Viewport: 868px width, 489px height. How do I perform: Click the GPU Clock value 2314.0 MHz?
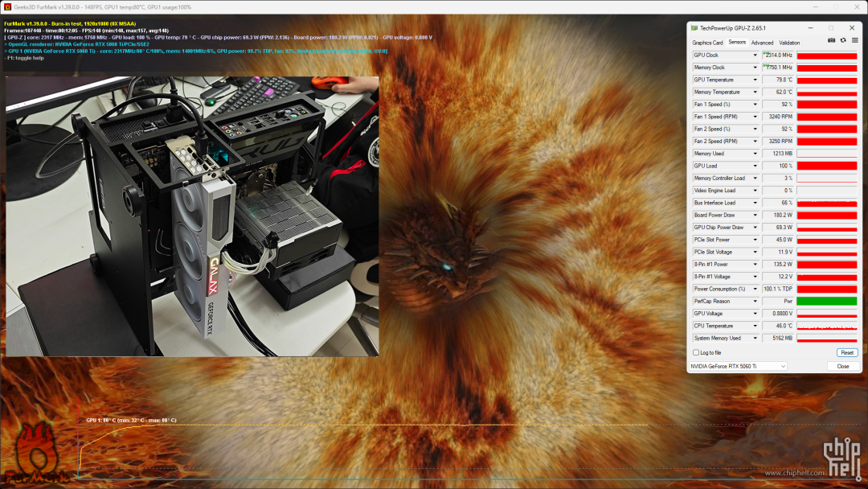coord(778,55)
